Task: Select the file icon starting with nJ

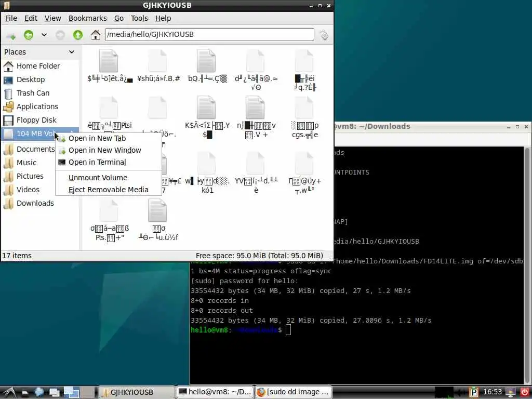Action: pyautogui.click(x=256, y=108)
